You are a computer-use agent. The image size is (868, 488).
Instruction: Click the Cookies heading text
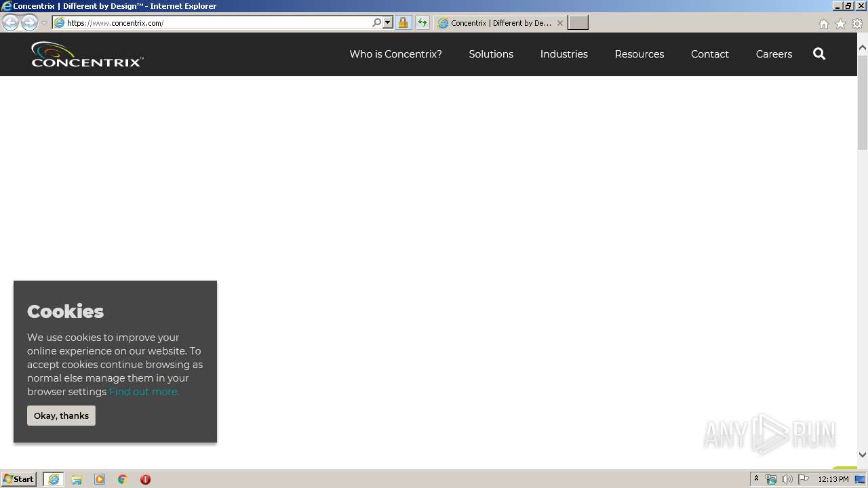(x=65, y=311)
